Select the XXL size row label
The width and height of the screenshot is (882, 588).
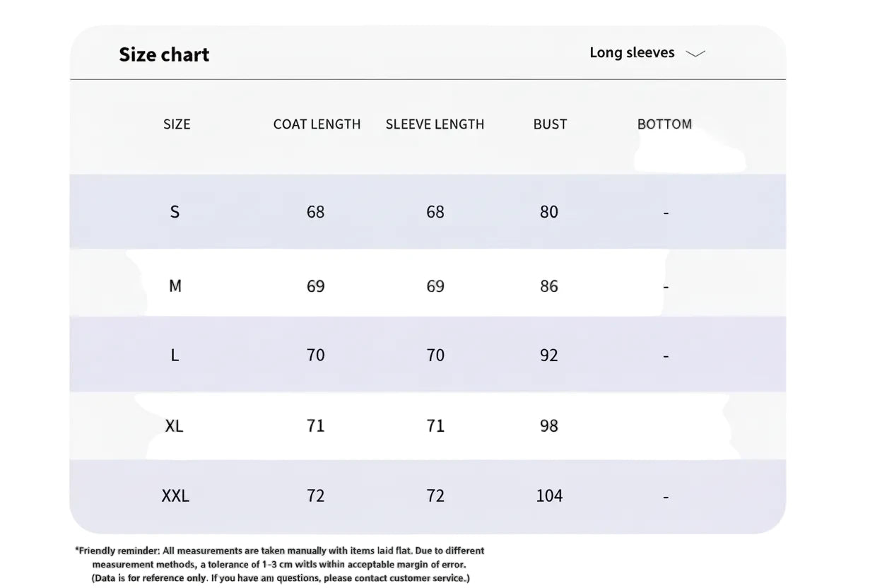175,496
